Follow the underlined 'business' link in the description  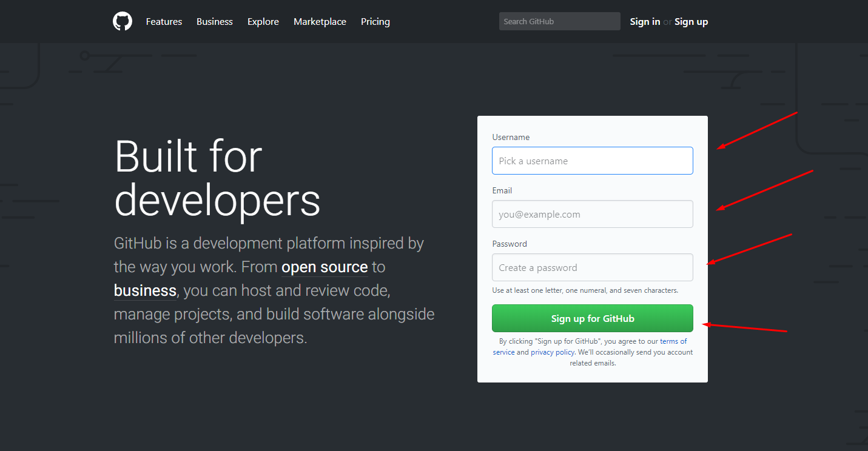coord(145,291)
